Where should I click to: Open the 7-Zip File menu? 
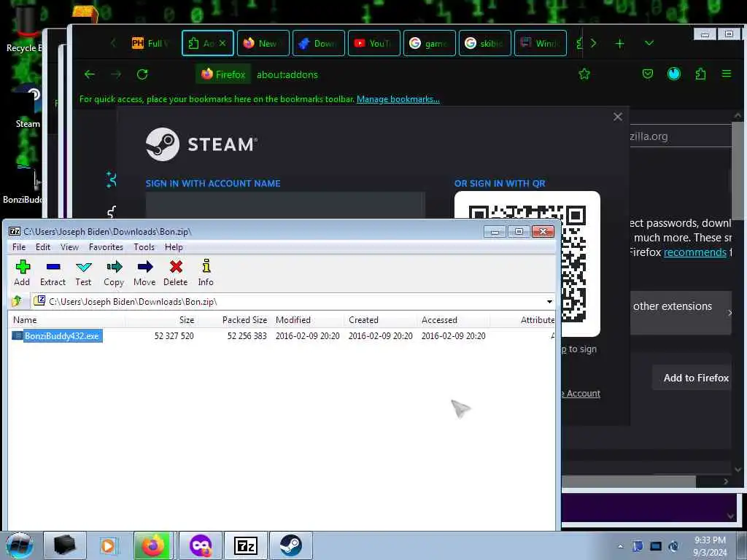tap(18, 247)
